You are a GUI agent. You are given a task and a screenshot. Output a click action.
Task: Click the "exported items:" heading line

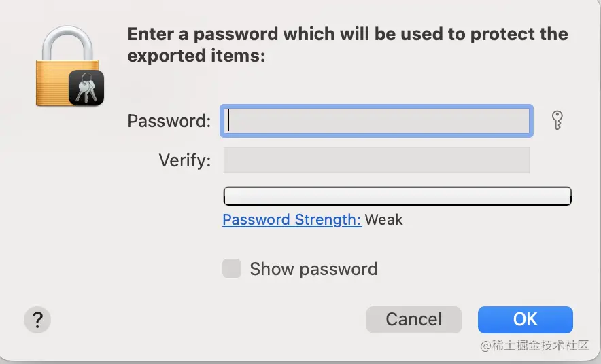click(196, 56)
